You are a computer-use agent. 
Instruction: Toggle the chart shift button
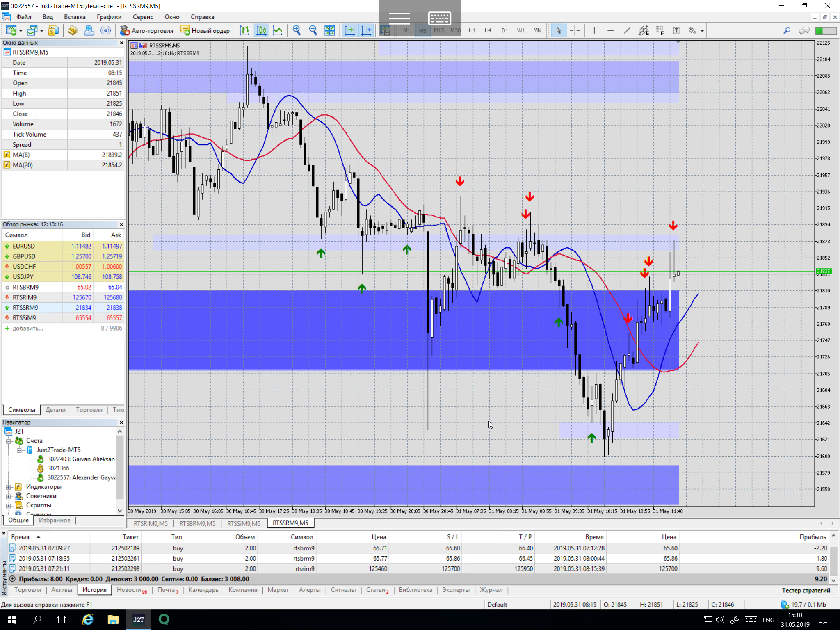(x=366, y=30)
